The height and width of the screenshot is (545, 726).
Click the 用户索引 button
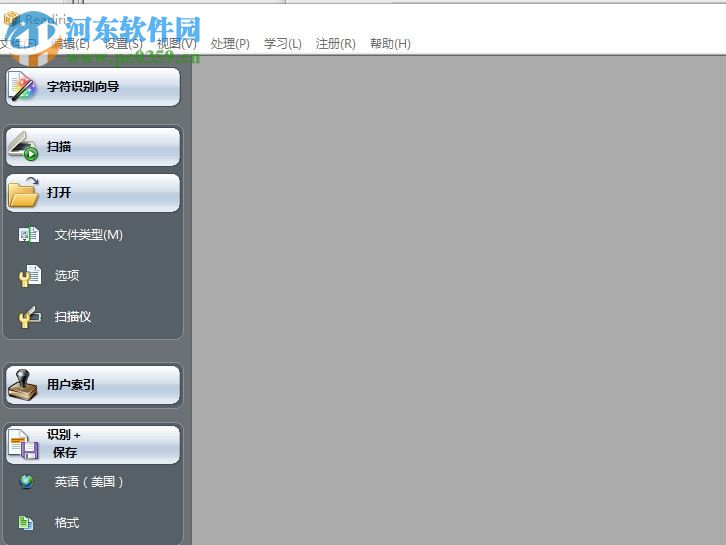coord(93,385)
